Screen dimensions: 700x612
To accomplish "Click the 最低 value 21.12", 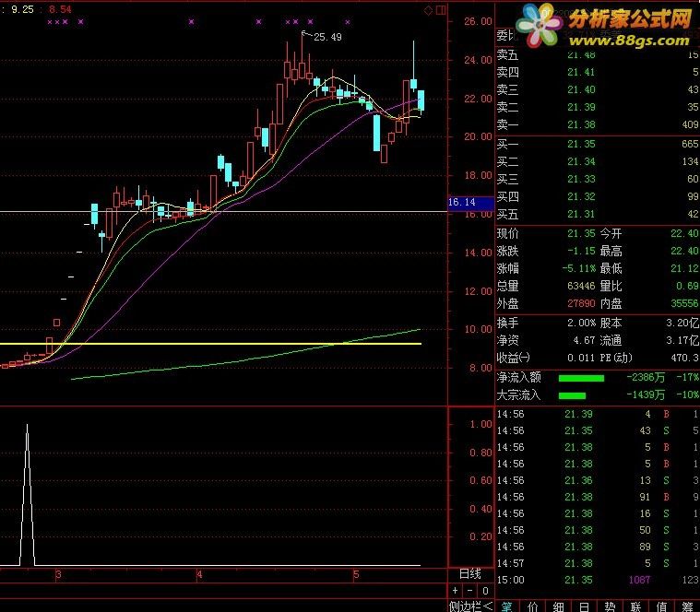I will coord(685,268).
